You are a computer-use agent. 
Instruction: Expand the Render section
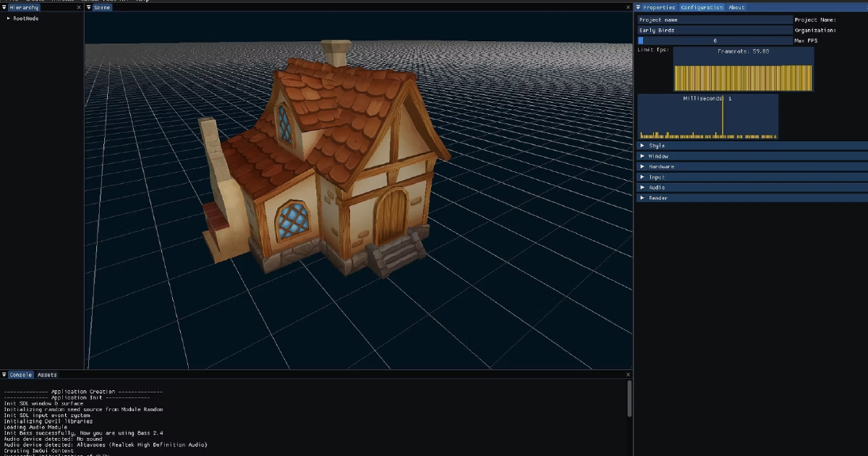752,198
